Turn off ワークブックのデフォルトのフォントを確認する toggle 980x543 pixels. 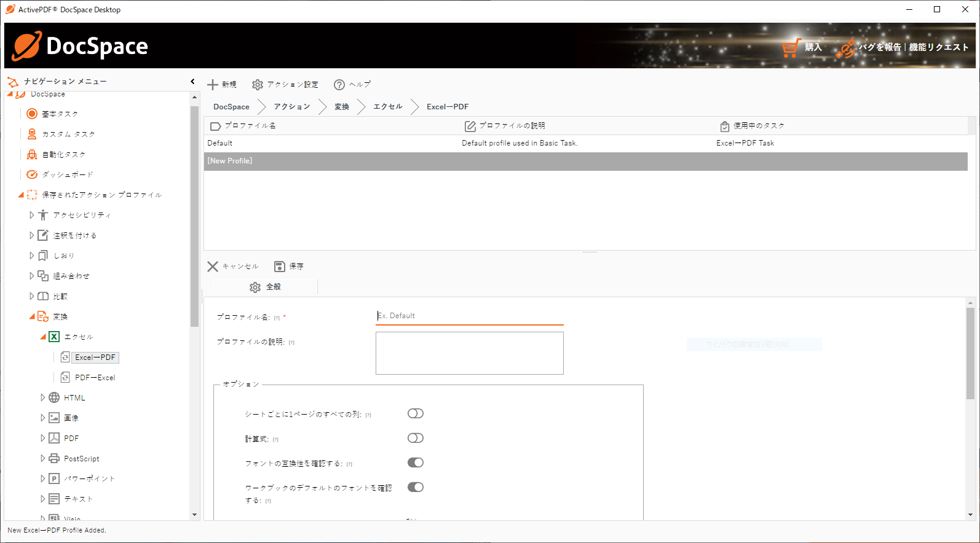pos(416,487)
